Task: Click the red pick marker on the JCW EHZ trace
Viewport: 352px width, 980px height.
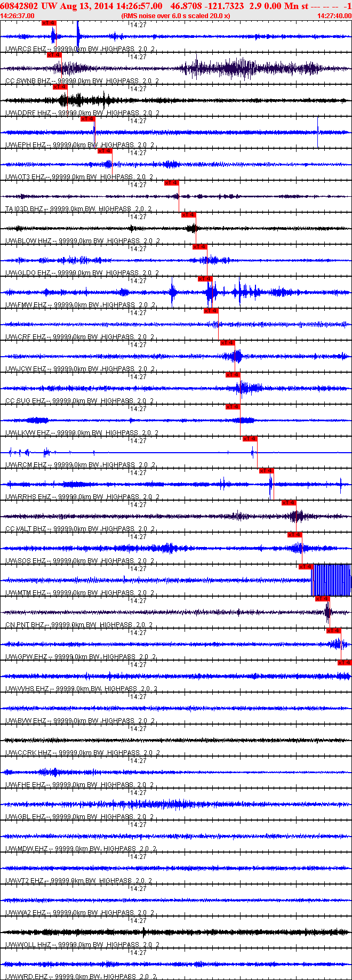Action: coord(227,343)
